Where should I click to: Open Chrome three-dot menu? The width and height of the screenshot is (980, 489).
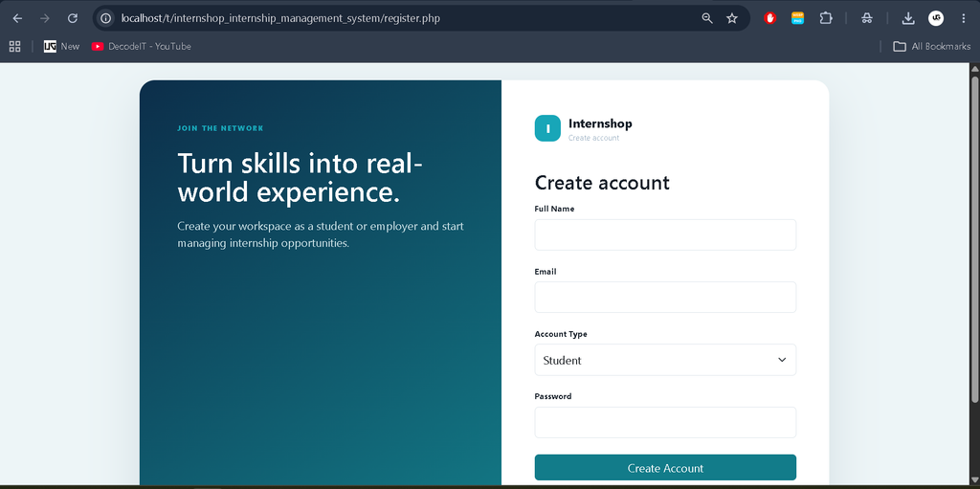click(963, 18)
